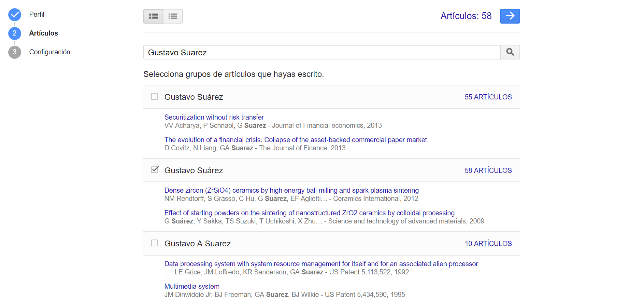This screenshot has height=300, width=644.
Task: Open 'The evolution of a financial crisis' article
Action: coord(296,140)
